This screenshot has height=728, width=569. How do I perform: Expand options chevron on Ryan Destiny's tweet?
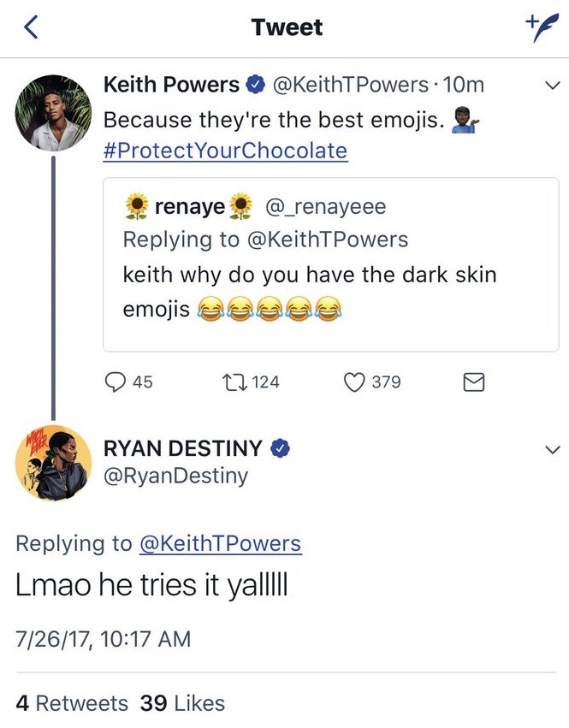pos(552,449)
